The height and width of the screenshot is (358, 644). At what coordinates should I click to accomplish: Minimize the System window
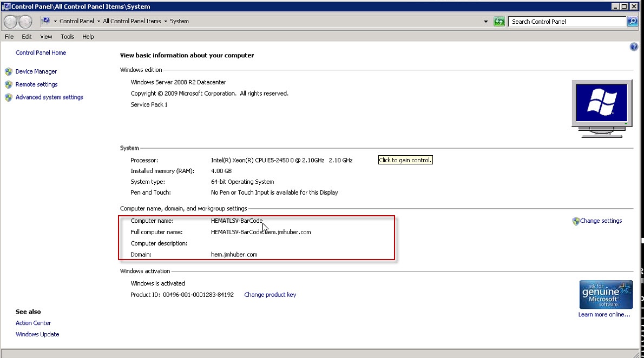(615, 6)
